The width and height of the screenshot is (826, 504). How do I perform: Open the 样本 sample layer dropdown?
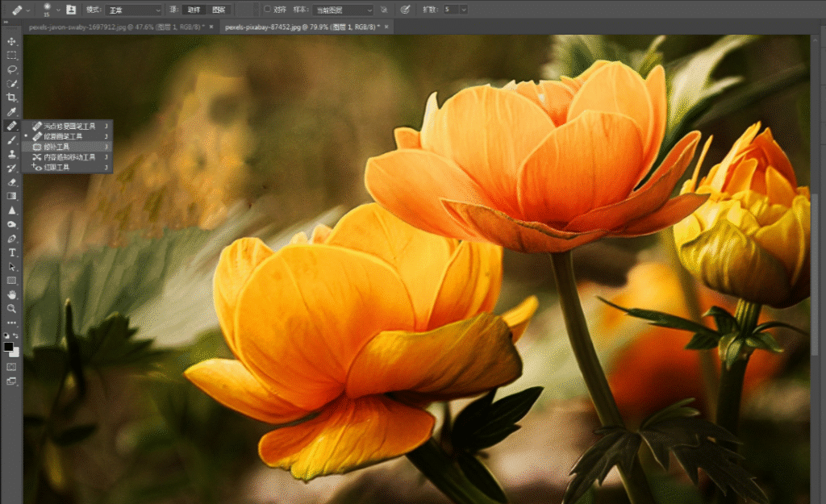pos(343,10)
